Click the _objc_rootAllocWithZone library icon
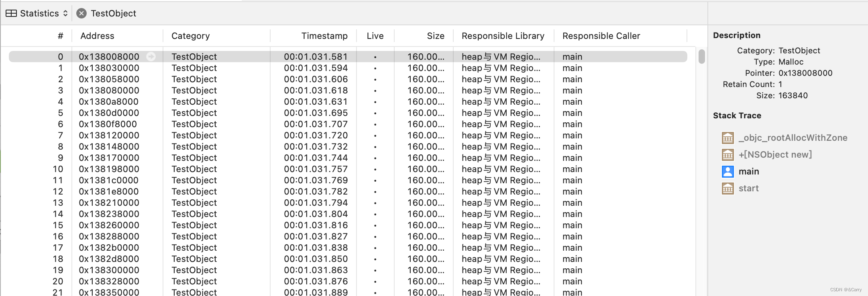This screenshot has width=868, height=296. [x=727, y=138]
